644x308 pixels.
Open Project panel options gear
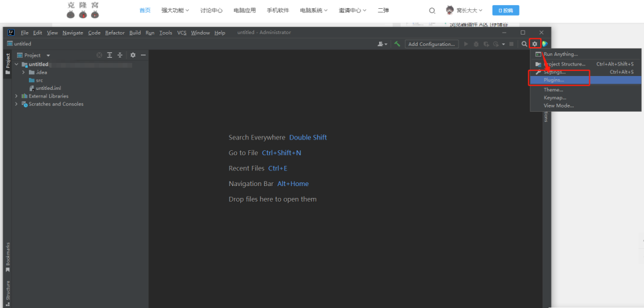pos(133,55)
